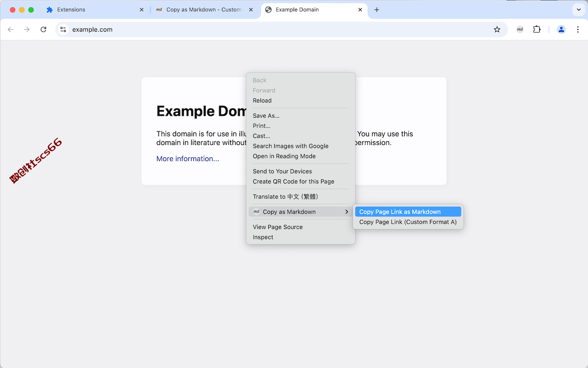Choose Open in Reading Mode
Viewport: 588px width, 368px height.
point(301,156)
